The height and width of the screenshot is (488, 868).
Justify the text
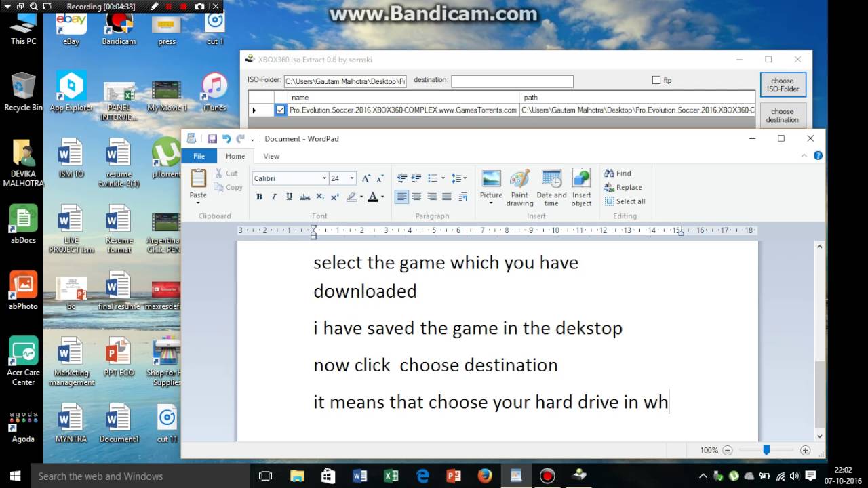click(446, 197)
